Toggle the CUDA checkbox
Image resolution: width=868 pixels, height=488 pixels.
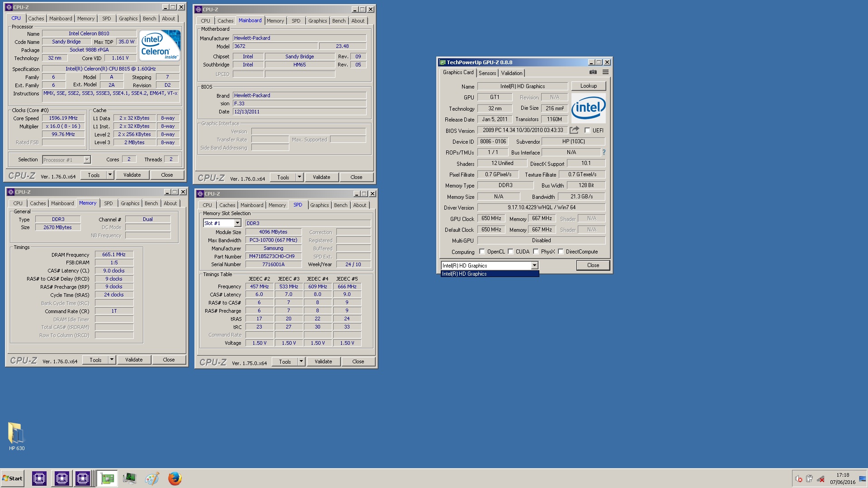[510, 252]
